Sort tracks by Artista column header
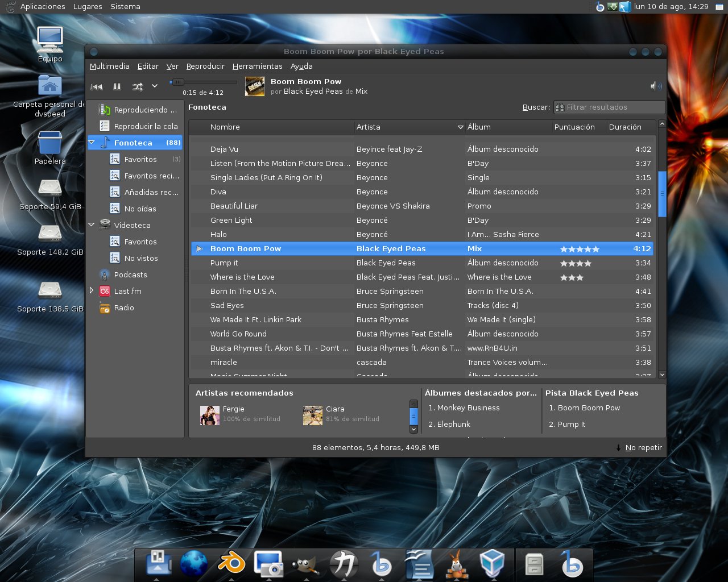728x582 pixels. pyautogui.click(x=409, y=127)
